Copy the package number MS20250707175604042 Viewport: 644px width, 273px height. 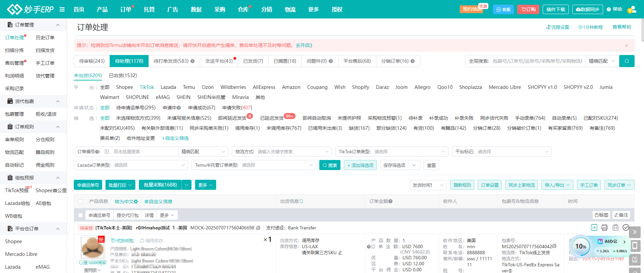pyautogui.click(x=554, y=247)
